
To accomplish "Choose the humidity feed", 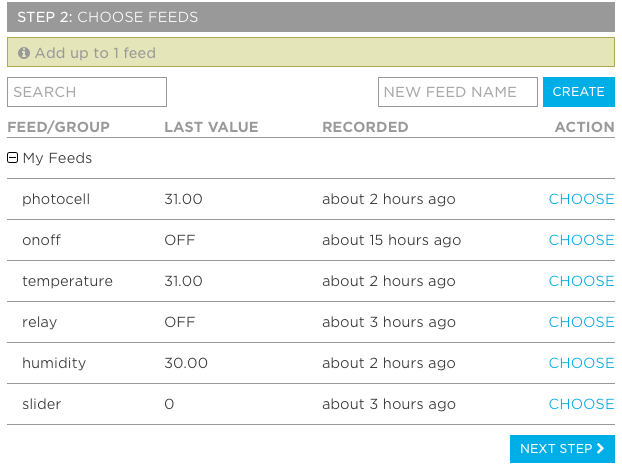I will coord(582,363).
